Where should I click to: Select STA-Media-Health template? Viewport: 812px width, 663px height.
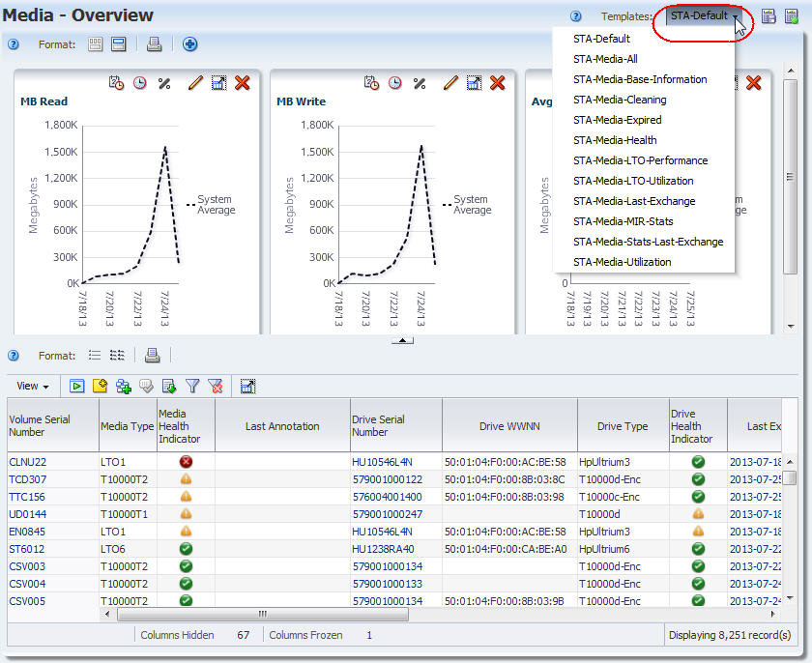(615, 140)
